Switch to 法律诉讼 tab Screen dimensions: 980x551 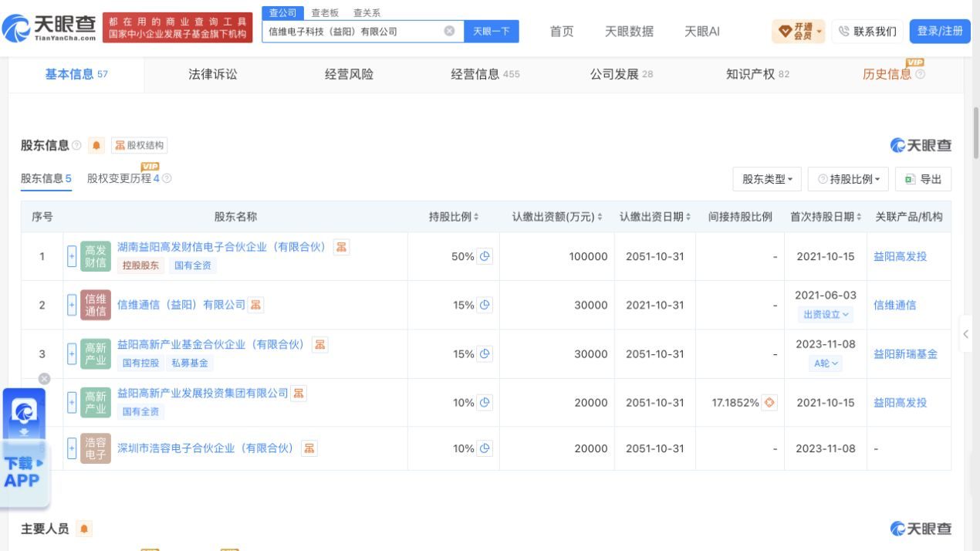point(213,74)
